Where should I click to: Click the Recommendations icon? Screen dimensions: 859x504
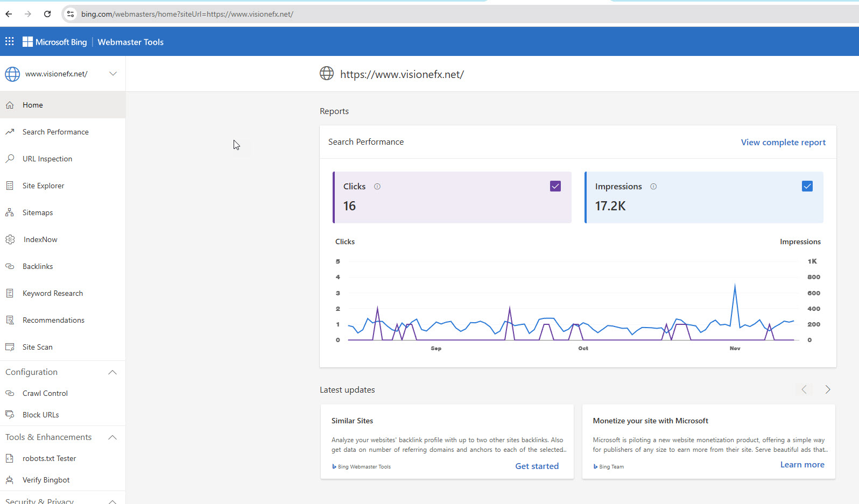[10, 320]
